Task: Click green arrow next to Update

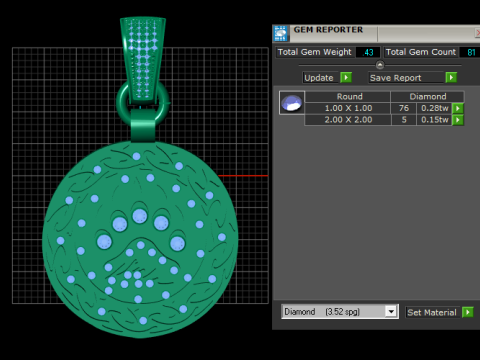Action: pos(346,78)
